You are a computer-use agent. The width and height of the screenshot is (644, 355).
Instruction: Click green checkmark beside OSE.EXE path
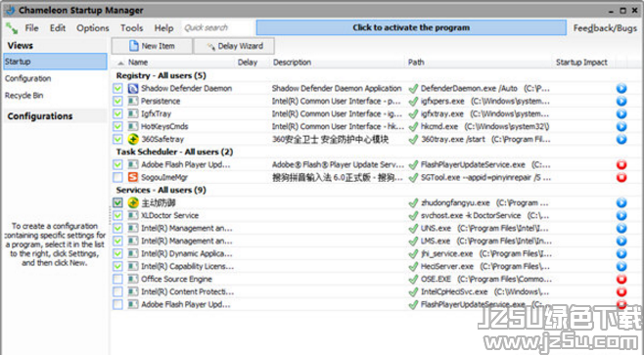(x=413, y=279)
